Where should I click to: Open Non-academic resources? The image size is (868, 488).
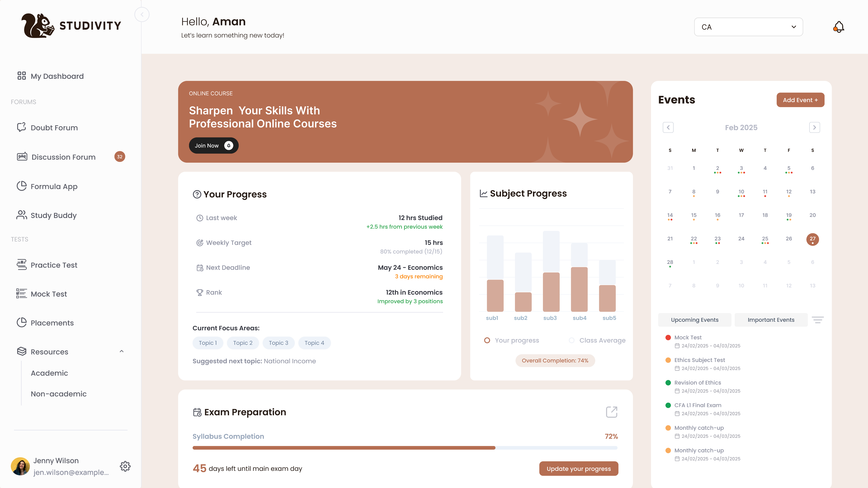[59, 394]
